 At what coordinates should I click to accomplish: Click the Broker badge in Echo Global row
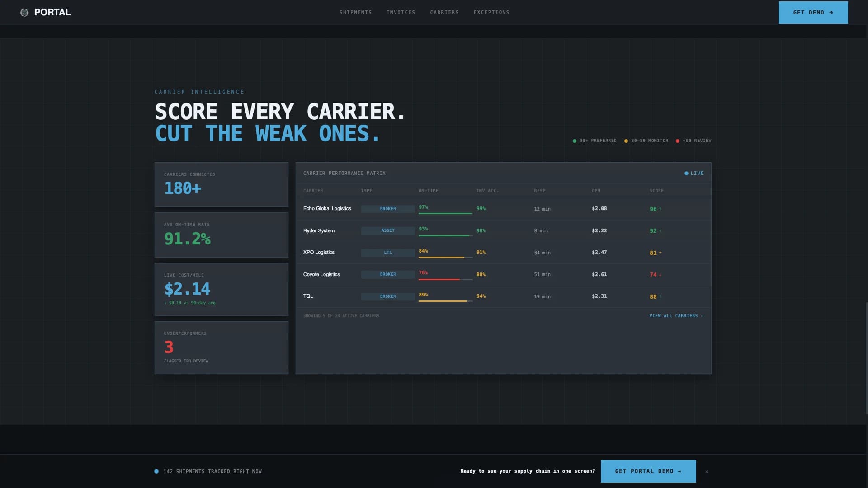[387, 209]
